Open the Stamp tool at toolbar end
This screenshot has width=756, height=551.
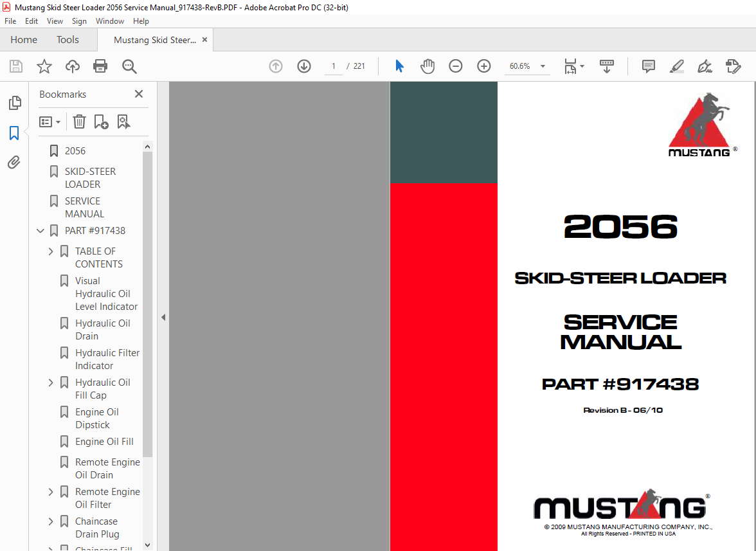pos(733,66)
